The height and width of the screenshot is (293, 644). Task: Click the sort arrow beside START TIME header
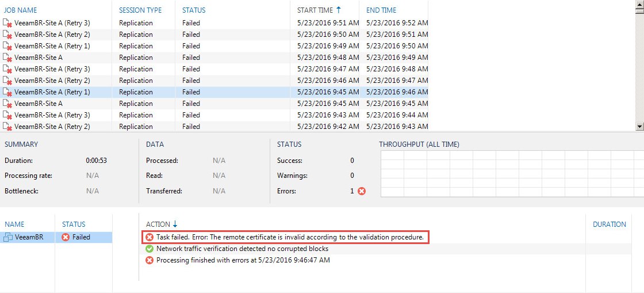pos(339,10)
